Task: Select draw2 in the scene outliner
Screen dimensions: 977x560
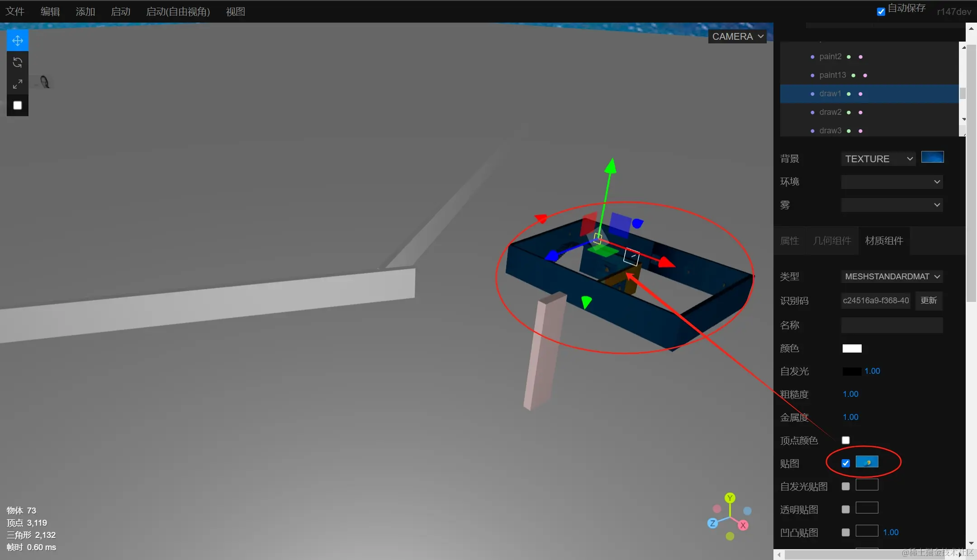Action: 830,112
